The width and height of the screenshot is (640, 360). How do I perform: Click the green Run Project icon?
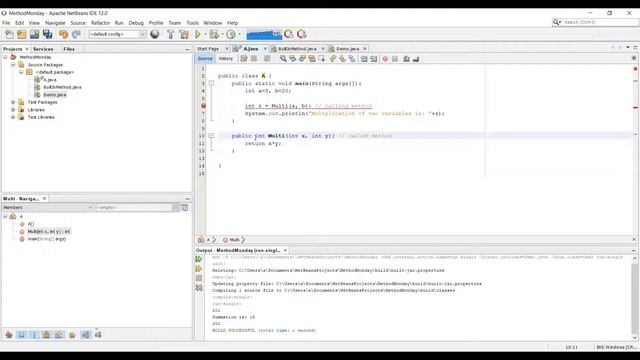[198, 34]
